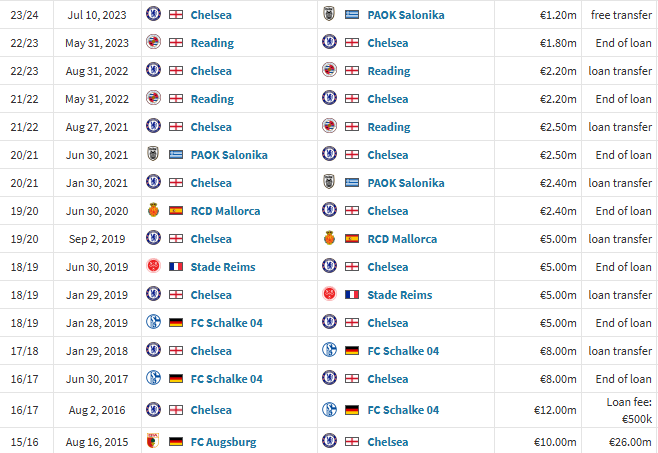Click the free transfer fee in the Jul 10, 2023 row

(621, 15)
